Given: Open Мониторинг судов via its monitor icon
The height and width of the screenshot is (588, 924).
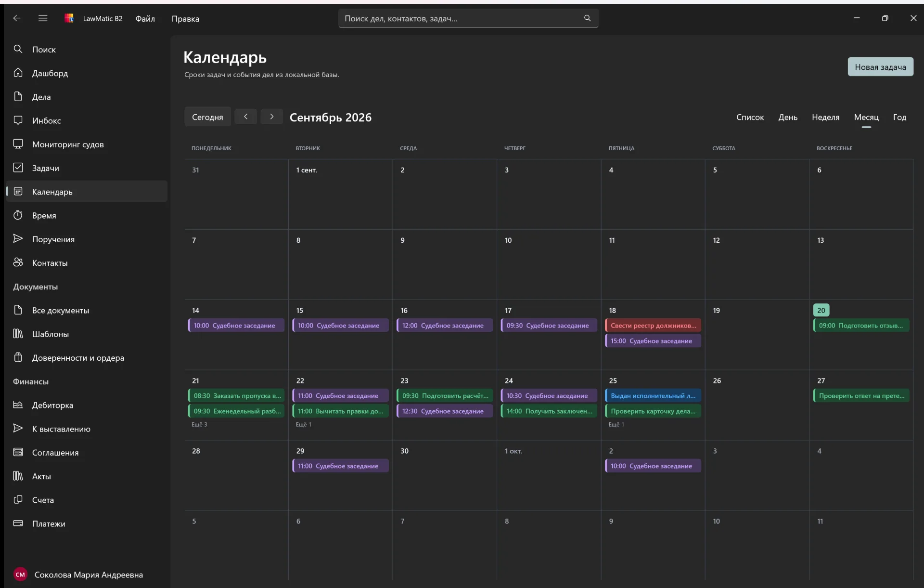Looking at the screenshot, I should tap(18, 144).
